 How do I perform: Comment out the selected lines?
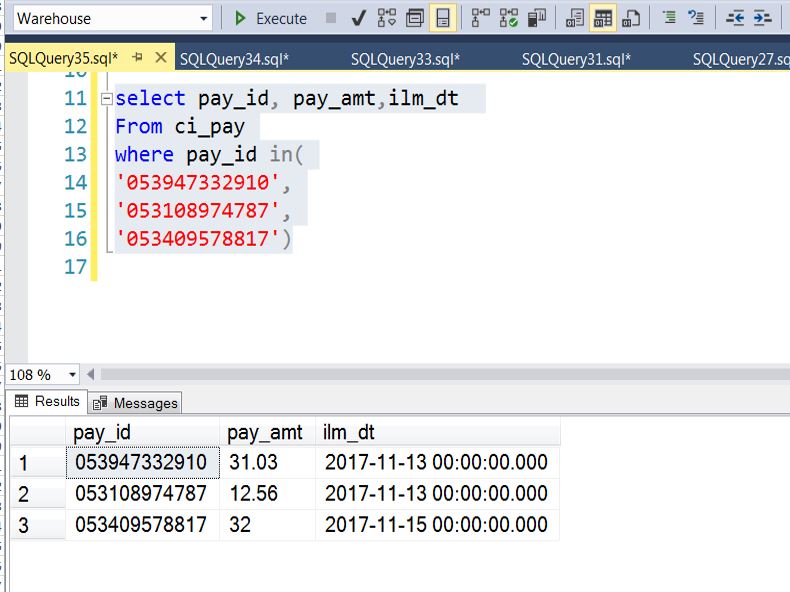(669, 18)
